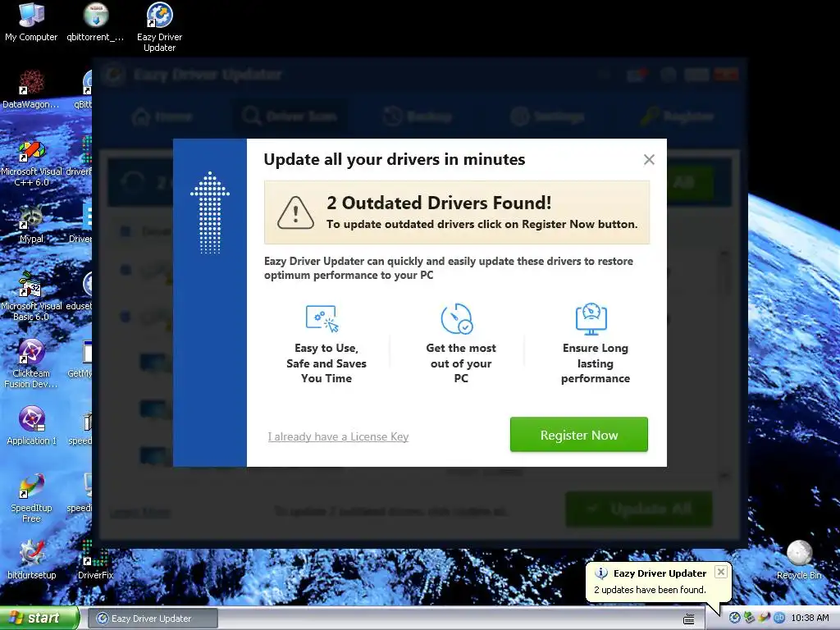Click the qBittorrent system tray icon

[779, 618]
